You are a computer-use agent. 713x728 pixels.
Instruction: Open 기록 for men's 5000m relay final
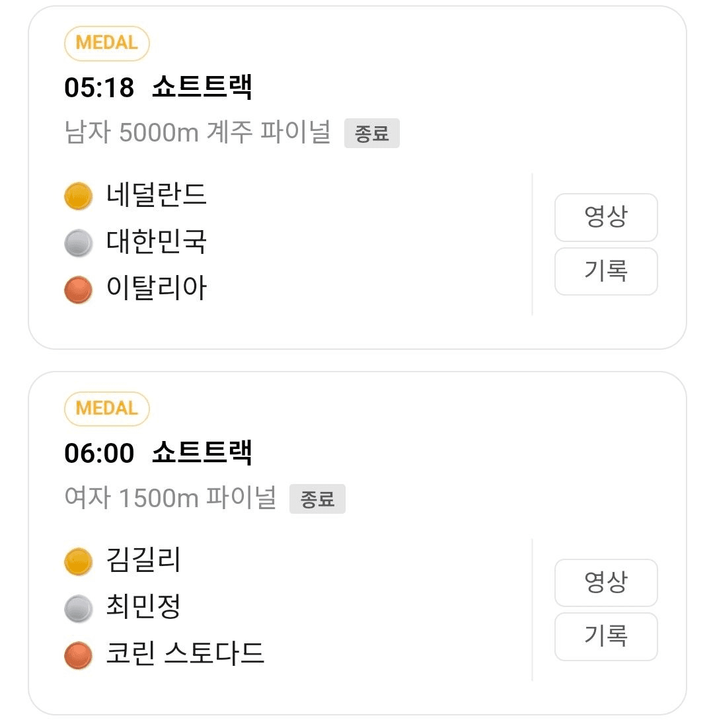605,271
